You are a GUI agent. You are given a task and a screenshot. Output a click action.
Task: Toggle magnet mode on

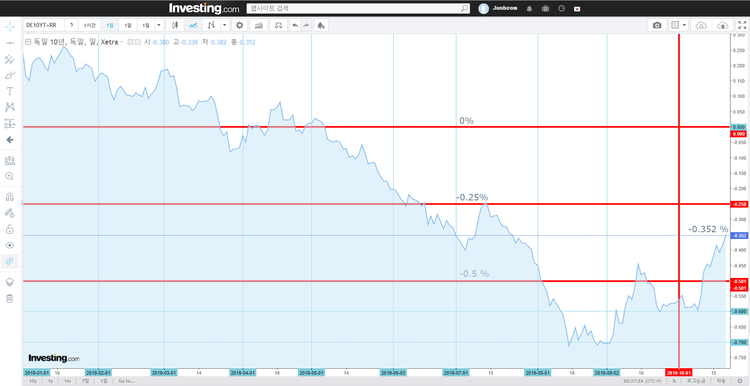[10, 197]
